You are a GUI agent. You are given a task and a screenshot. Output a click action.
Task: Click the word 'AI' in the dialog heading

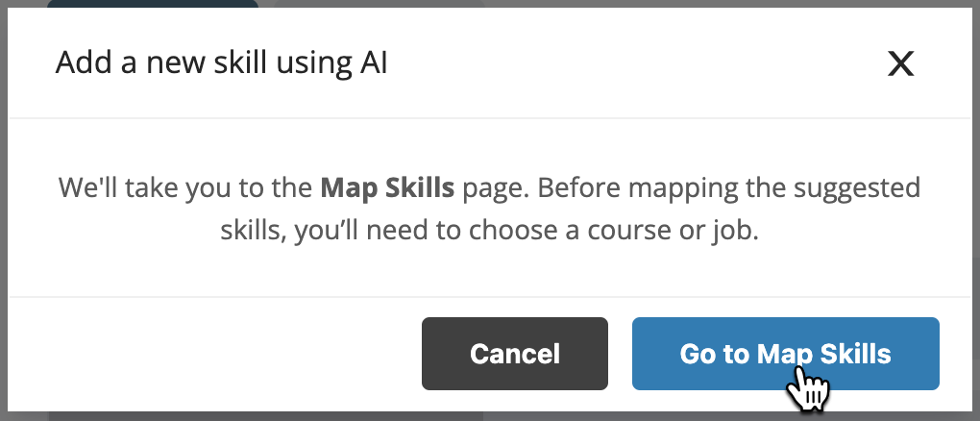[x=374, y=62]
